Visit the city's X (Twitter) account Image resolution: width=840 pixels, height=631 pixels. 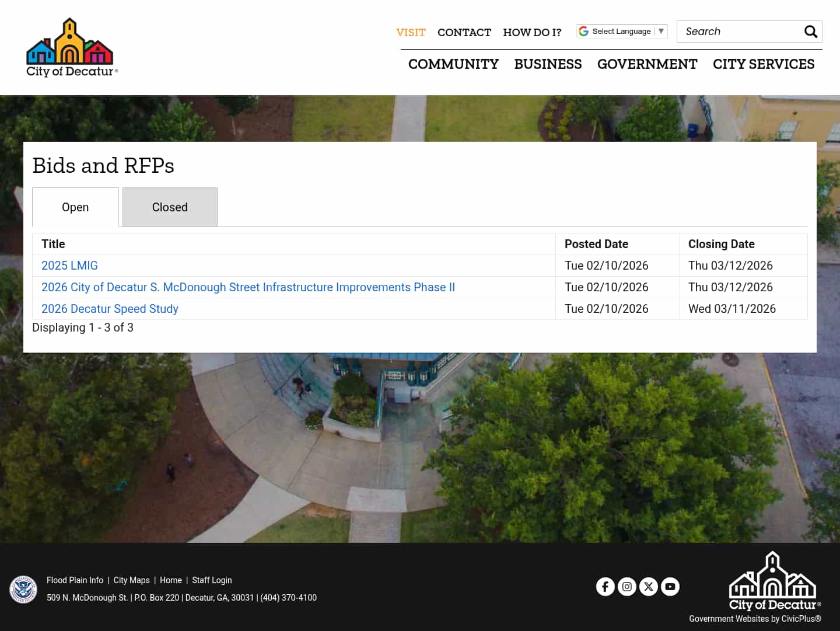649,587
